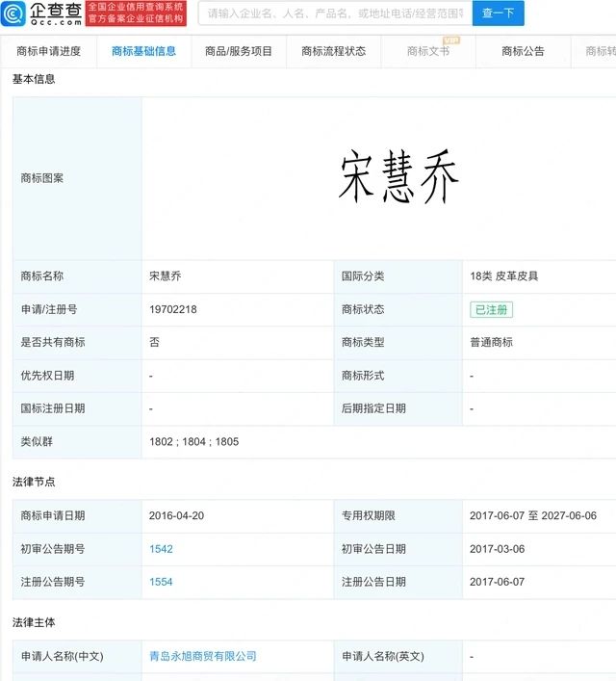Click the 法律主体 section heading
The height and width of the screenshot is (681, 616).
click(x=34, y=622)
